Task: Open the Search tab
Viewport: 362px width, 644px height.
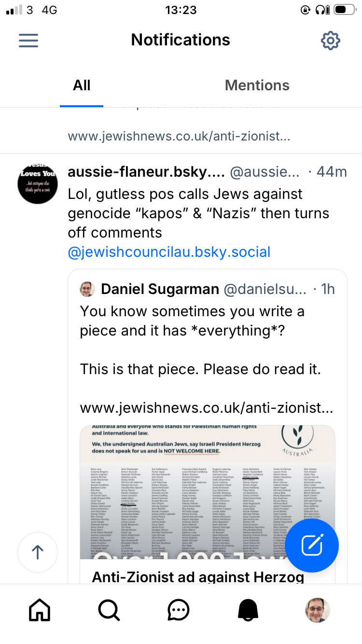Action: pyautogui.click(x=109, y=610)
